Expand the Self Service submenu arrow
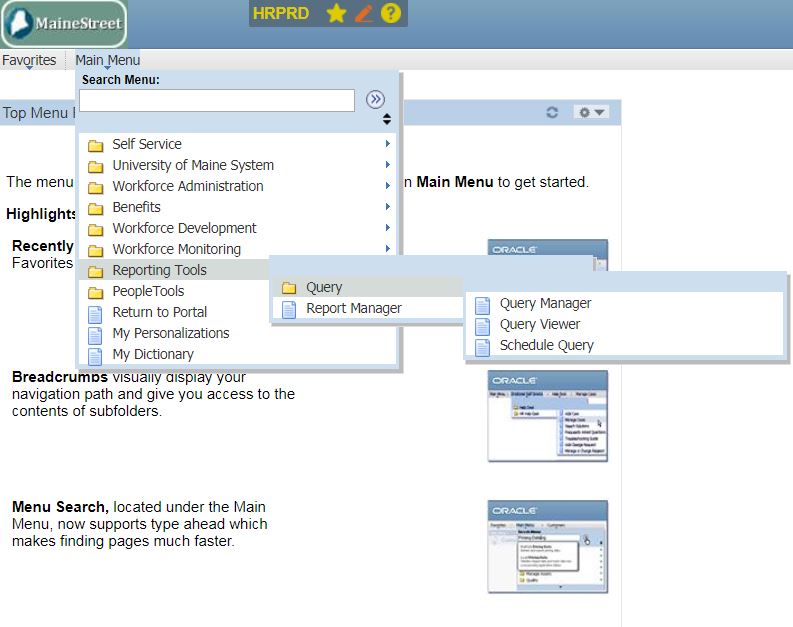The image size is (793, 627). 387,144
